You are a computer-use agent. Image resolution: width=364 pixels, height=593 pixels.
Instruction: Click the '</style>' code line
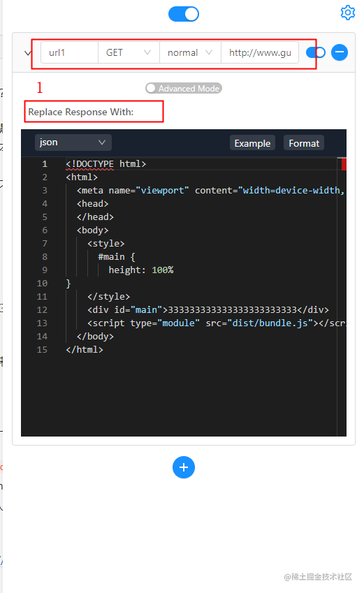tap(108, 296)
